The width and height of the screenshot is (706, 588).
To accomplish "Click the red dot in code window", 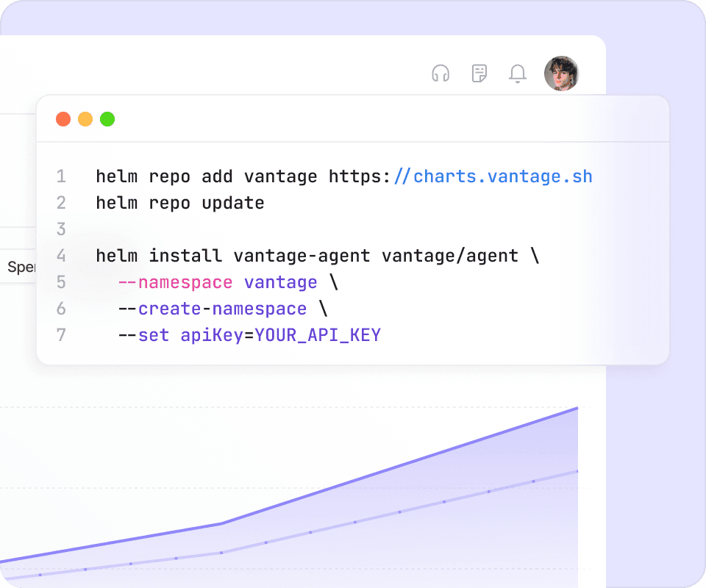I will [x=63, y=119].
